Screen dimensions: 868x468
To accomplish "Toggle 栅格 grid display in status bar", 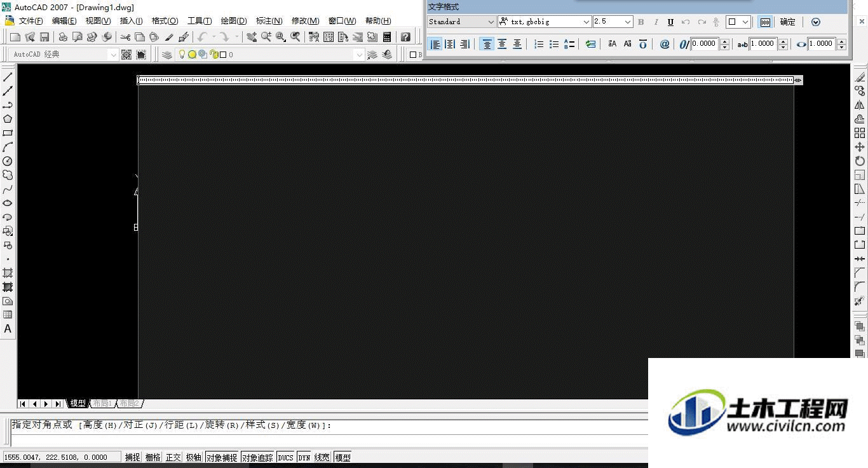I will point(153,457).
